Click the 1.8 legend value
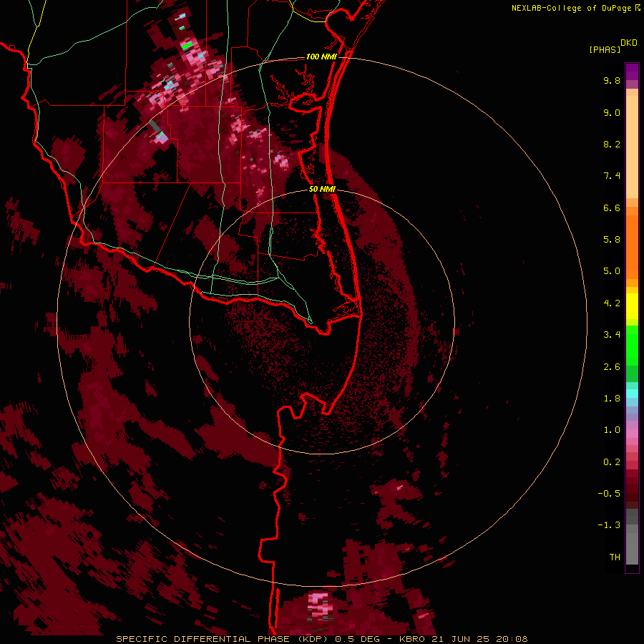 (x=612, y=399)
